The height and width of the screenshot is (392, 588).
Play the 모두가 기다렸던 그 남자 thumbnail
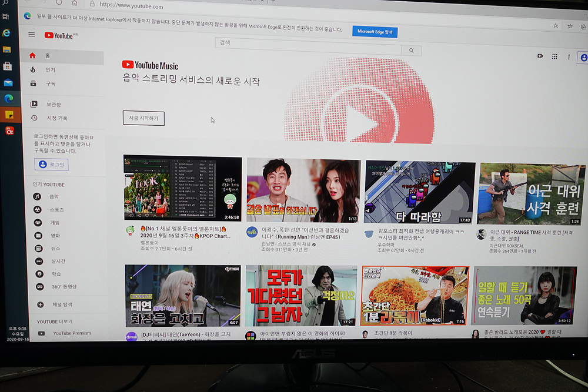(301, 296)
